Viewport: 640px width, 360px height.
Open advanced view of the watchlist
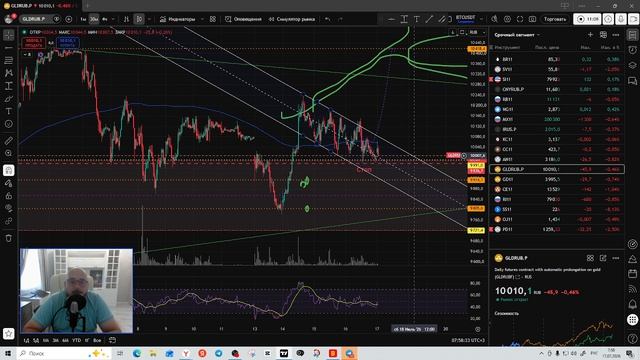603,35
